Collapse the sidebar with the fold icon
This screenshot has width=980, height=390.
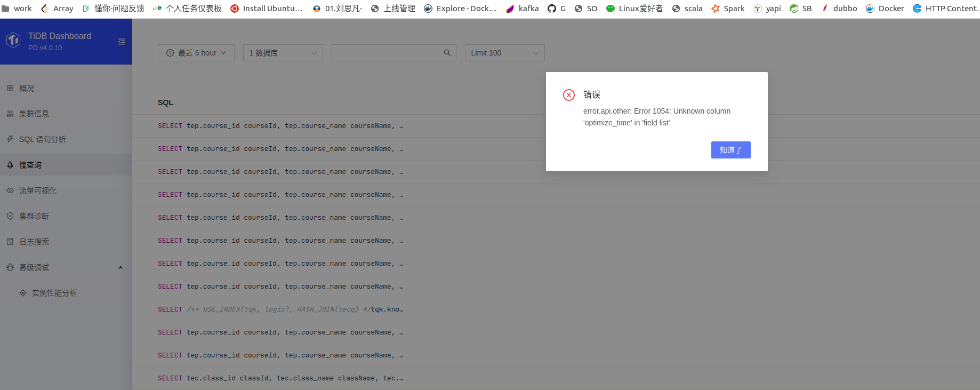(122, 42)
